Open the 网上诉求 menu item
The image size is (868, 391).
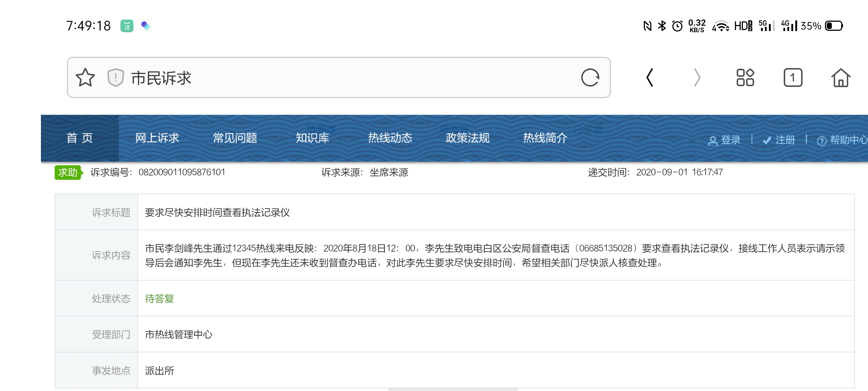(157, 138)
